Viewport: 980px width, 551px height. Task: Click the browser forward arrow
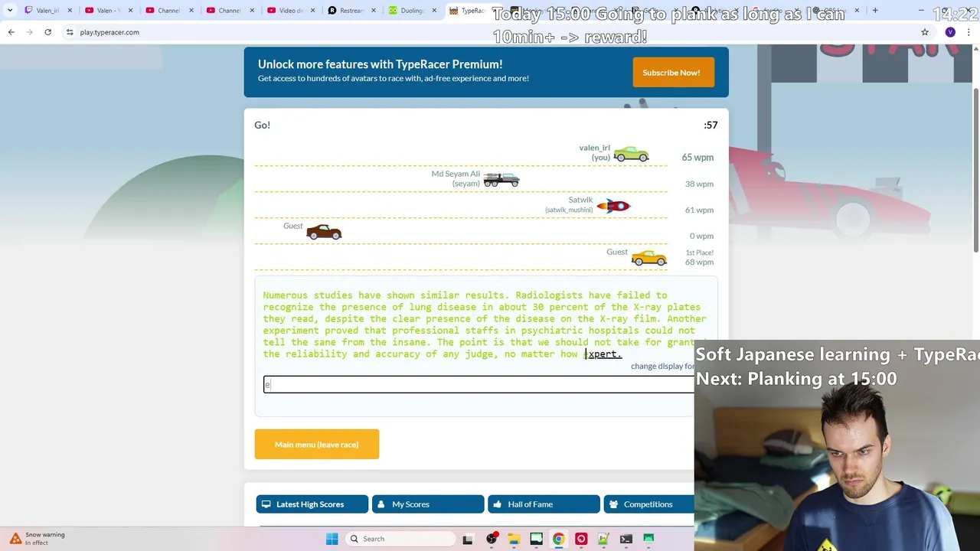click(x=29, y=32)
